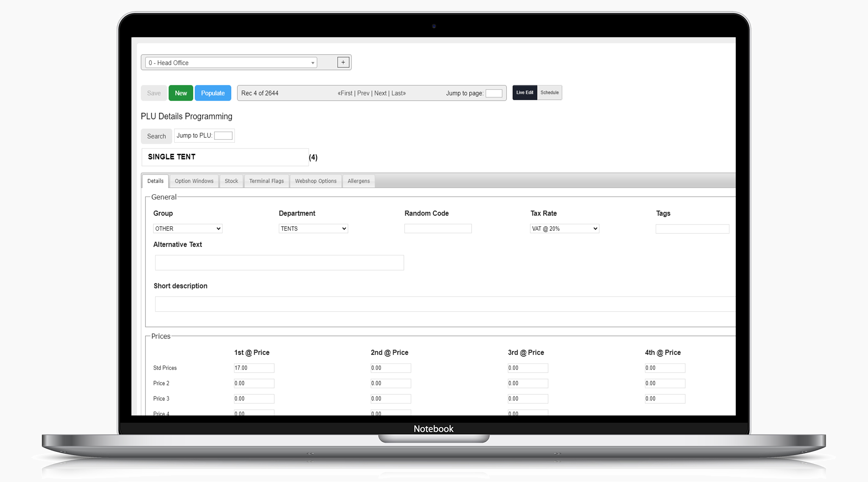Open the Tax Rate VAT dropdown
The image size is (868, 482).
(x=565, y=229)
